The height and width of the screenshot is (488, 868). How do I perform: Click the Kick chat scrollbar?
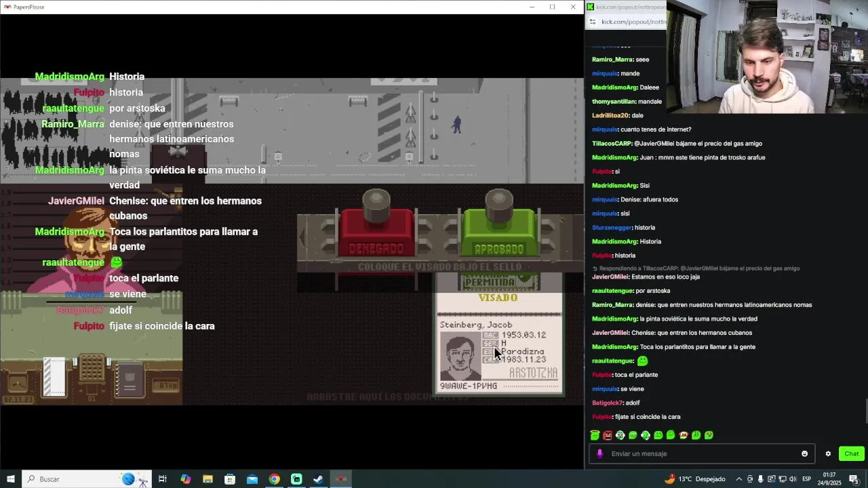tap(865, 410)
